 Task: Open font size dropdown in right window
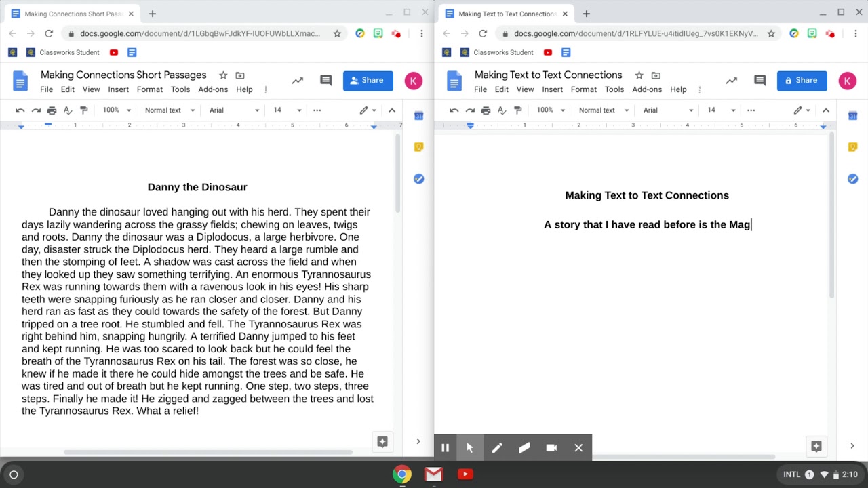click(722, 110)
